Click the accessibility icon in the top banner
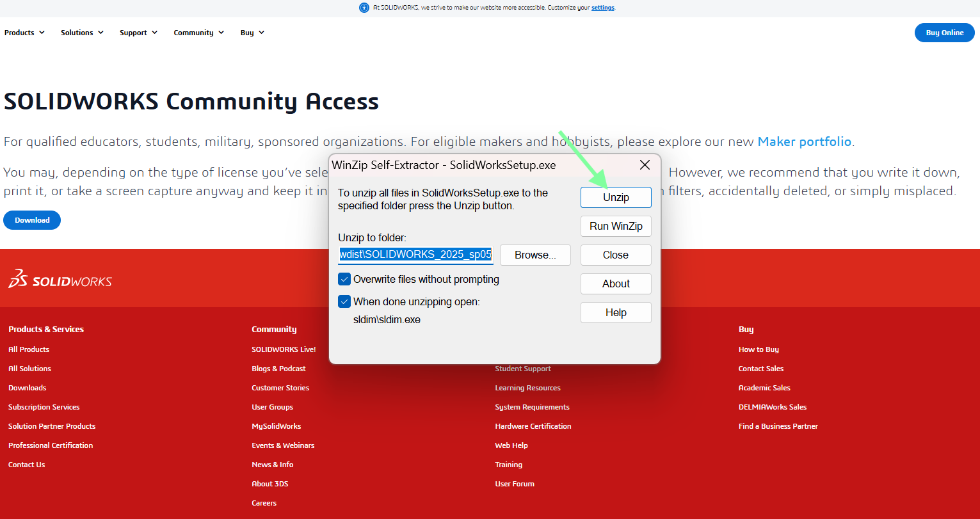The image size is (980, 519). (x=364, y=8)
